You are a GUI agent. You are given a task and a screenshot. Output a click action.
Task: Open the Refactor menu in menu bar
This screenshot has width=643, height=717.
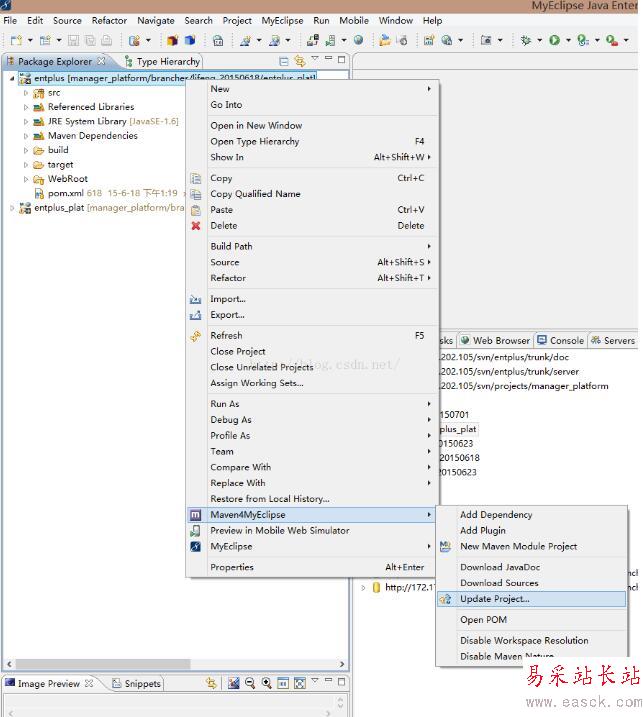(x=109, y=21)
